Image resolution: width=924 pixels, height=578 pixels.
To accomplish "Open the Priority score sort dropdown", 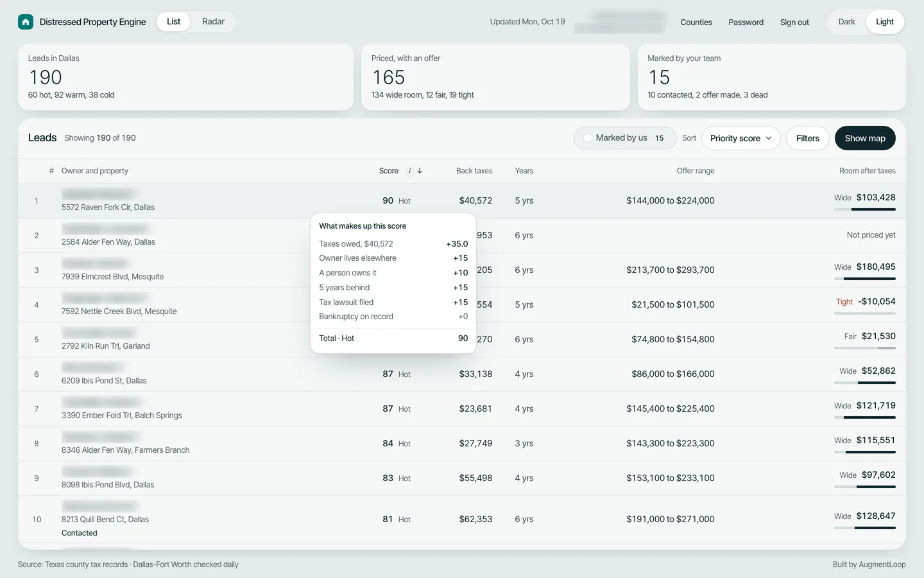I will click(741, 138).
